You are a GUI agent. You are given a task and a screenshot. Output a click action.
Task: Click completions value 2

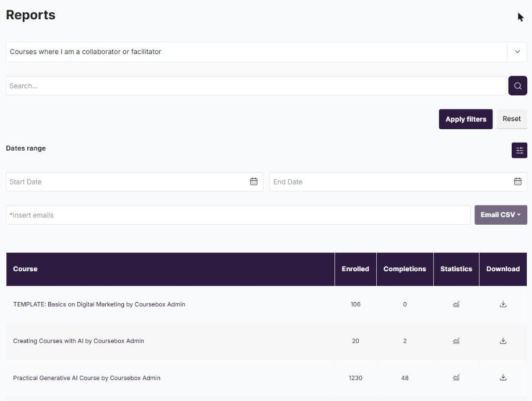(405, 341)
